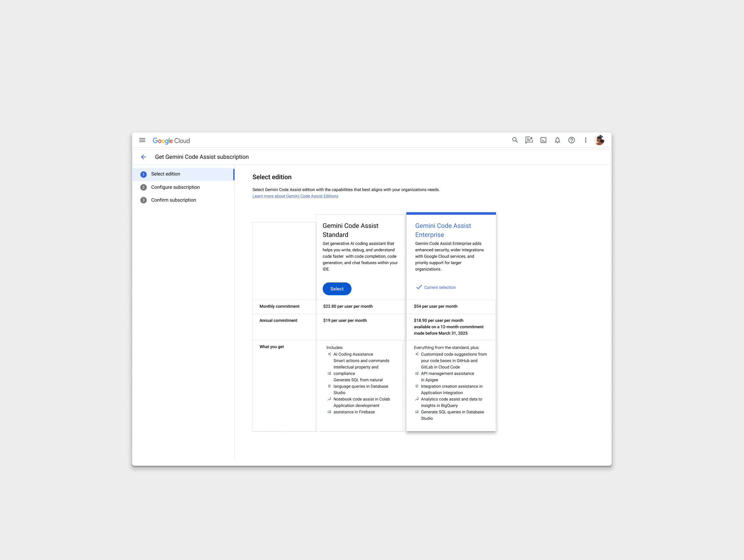
Task: Click API management assistance in Apigee item
Action: [x=447, y=377]
